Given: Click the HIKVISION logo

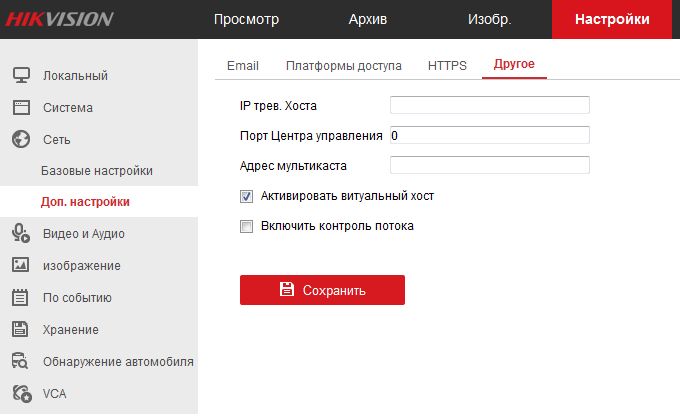Looking at the screenshot, I should point(59,19).
